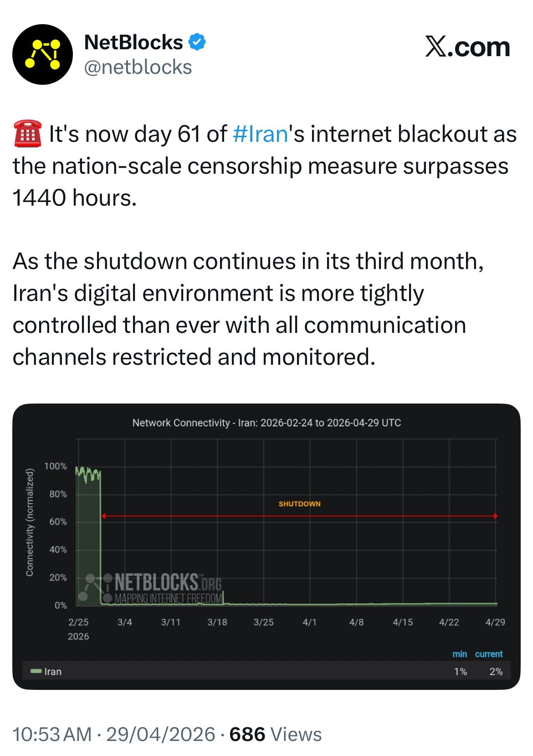Click the 10:53 AM post timestamp
Screen dimensions: 533x756
coord(52,734)
